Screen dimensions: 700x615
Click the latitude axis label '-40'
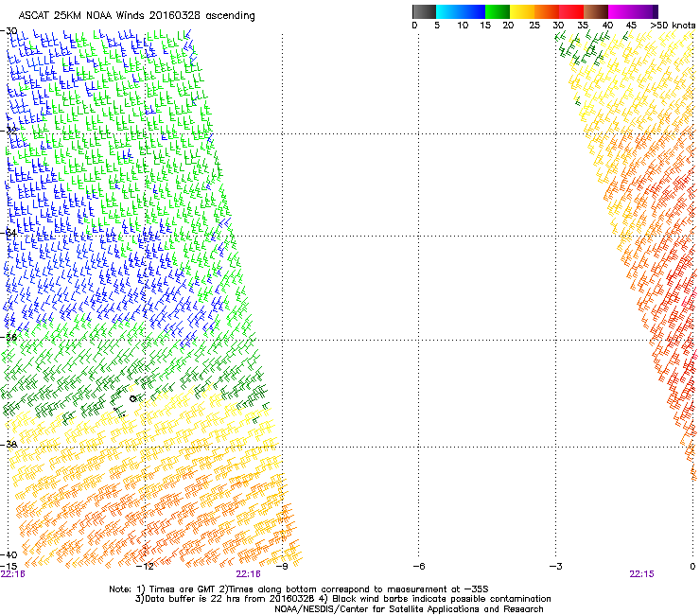[9, 554]
